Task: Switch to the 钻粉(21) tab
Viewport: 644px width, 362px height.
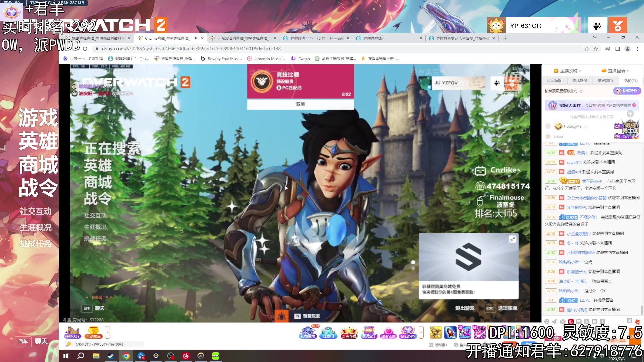Action: click(631, 80)
